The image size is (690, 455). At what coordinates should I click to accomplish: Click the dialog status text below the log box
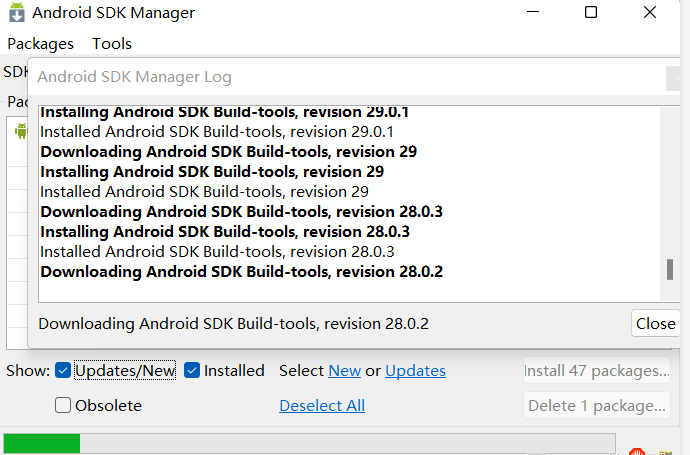[x=233, y=324]
